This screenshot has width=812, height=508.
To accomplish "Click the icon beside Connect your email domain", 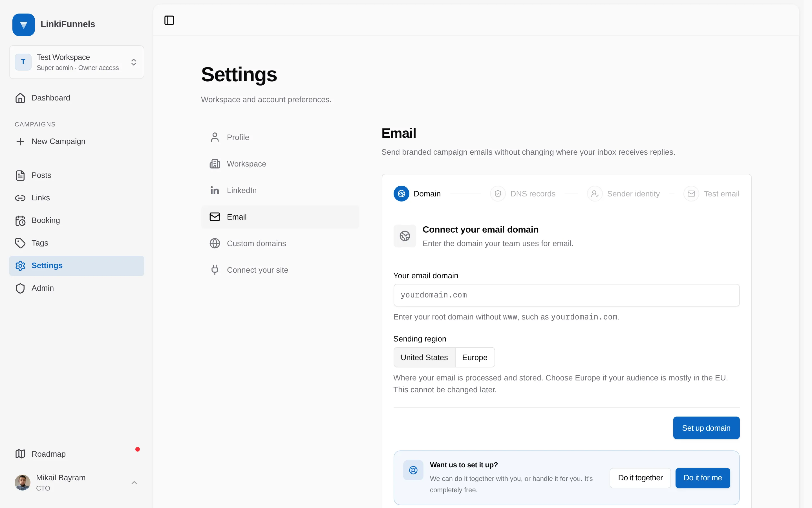I will point(405,236).
